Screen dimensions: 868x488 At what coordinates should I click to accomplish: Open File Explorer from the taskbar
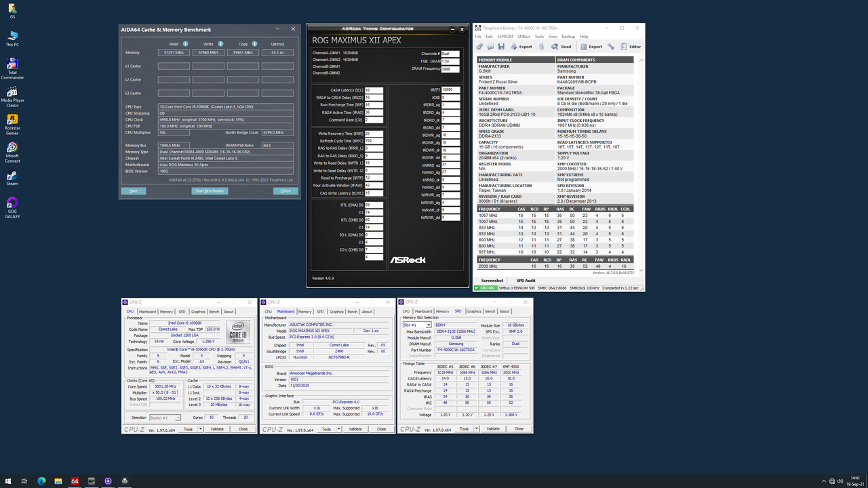coord(58,481)
